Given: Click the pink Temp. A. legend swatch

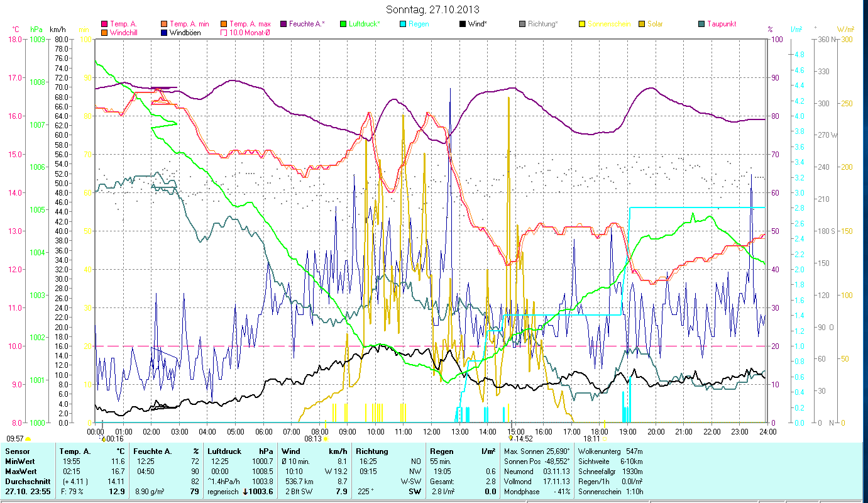Looking at the screenshot, I should click(x=104, y=24).
